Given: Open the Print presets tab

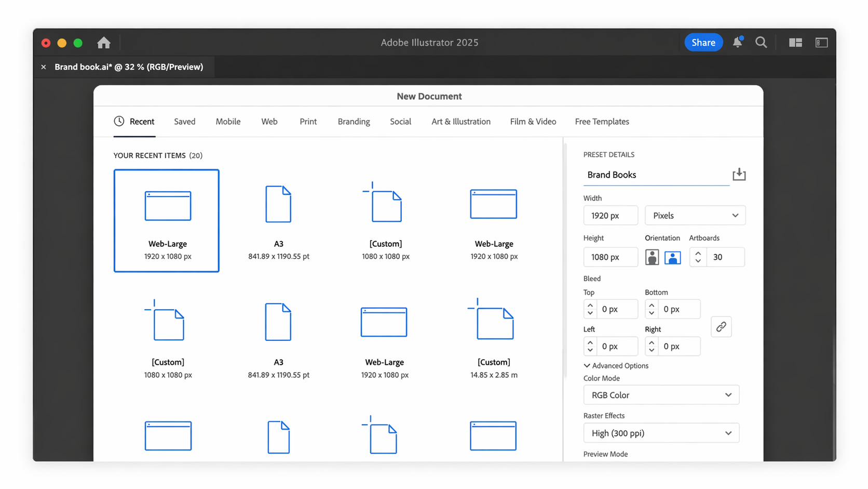Looking at the screenshot, I should click(x=308, y=122).
